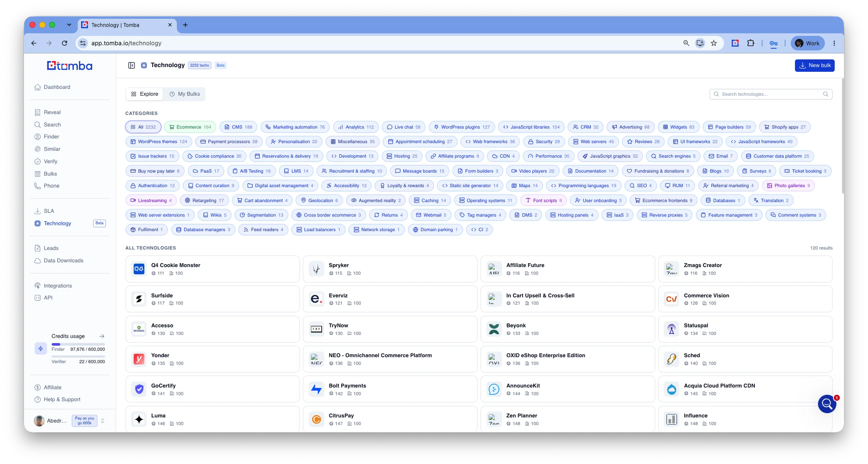Click the magnifier icon in technologies search
868x464 pixels.
click(826, 94)
